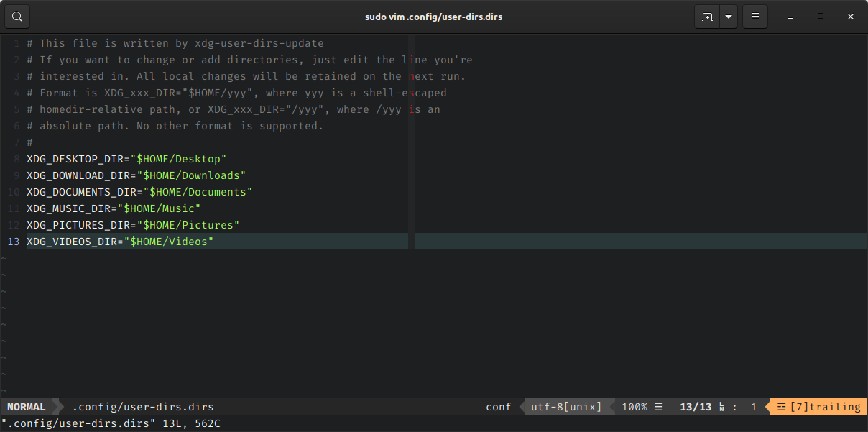Place cursor on XDG_PICTURES_DIR line
Screen dimensions: 868x432
(133, 225)
